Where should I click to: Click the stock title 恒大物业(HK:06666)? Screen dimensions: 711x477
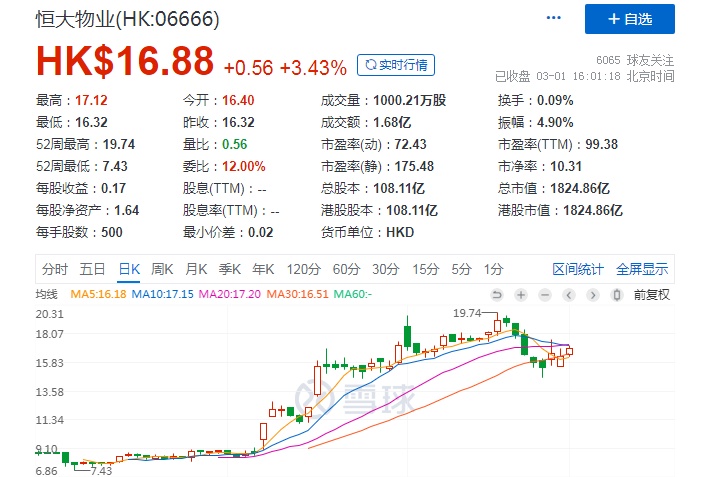[127, 19]
